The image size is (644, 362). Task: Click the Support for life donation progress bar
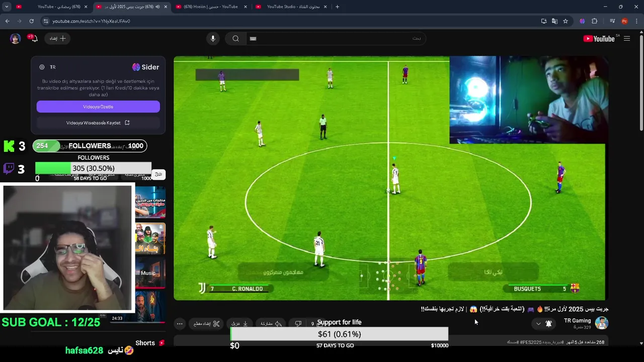tap(339, 334)
